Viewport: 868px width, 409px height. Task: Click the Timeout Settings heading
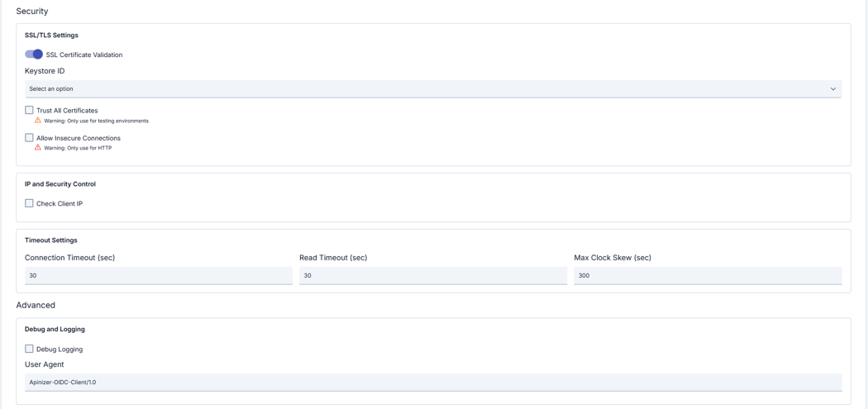pyautogui.click(x=51, y=240)
